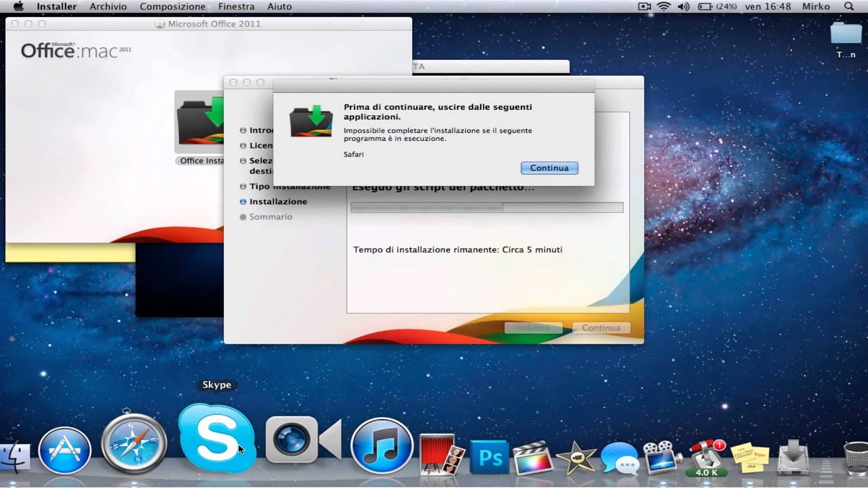Image resolution: width=868 pixels, height=488 pixels.
Task: Click the Sommario step in the installer sidebar
Action: pyautogui.click(x=271, y=217)
